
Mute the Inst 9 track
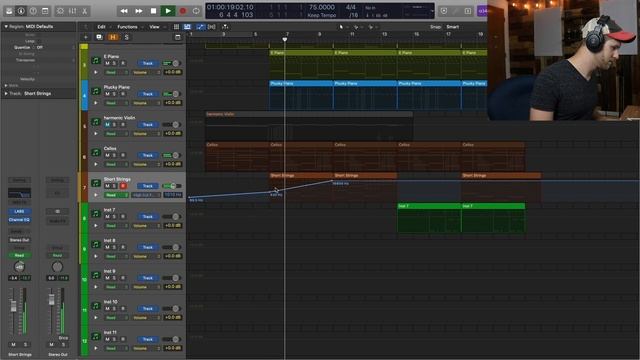[107, 278]
